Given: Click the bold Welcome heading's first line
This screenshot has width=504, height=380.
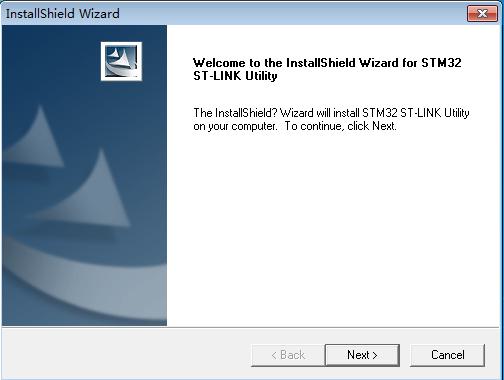Looking at the screenshot, I should click(x=327, y=63).
